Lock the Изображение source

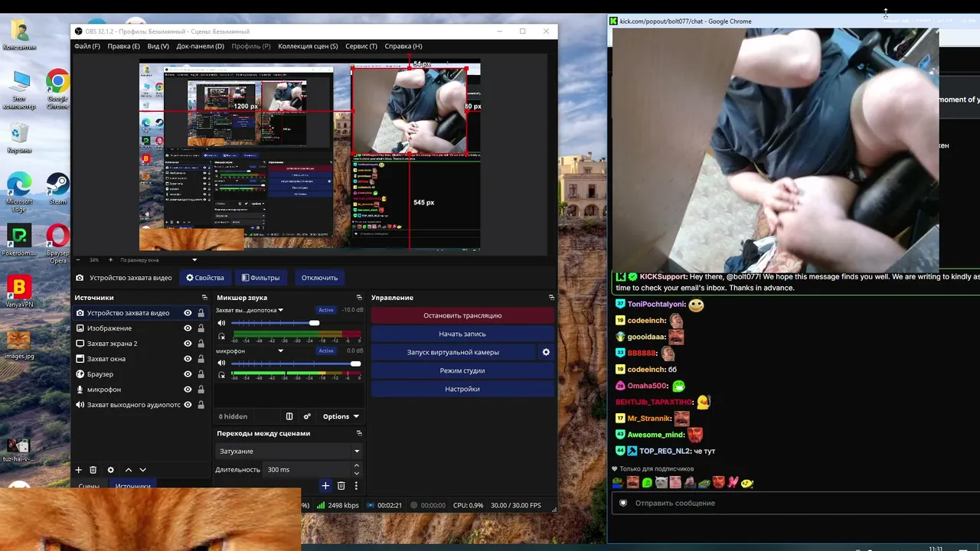tap(201, 328)
